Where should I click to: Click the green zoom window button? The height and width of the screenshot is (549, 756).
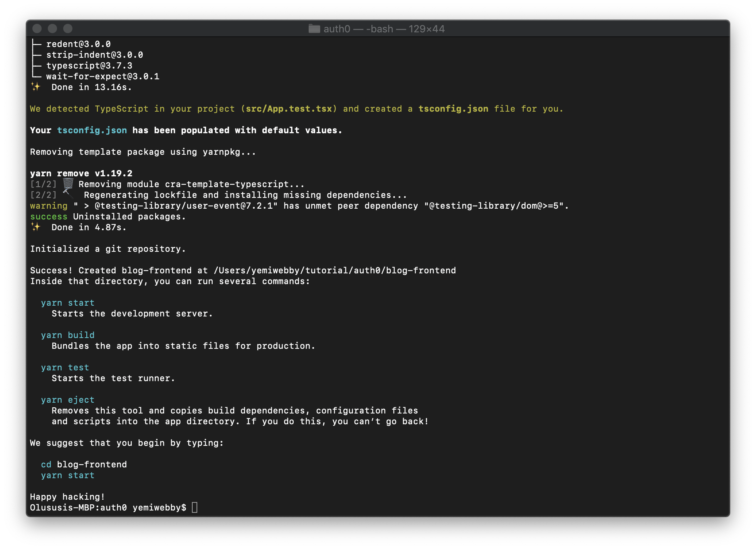pyautogui.click(x=68, y=29)
